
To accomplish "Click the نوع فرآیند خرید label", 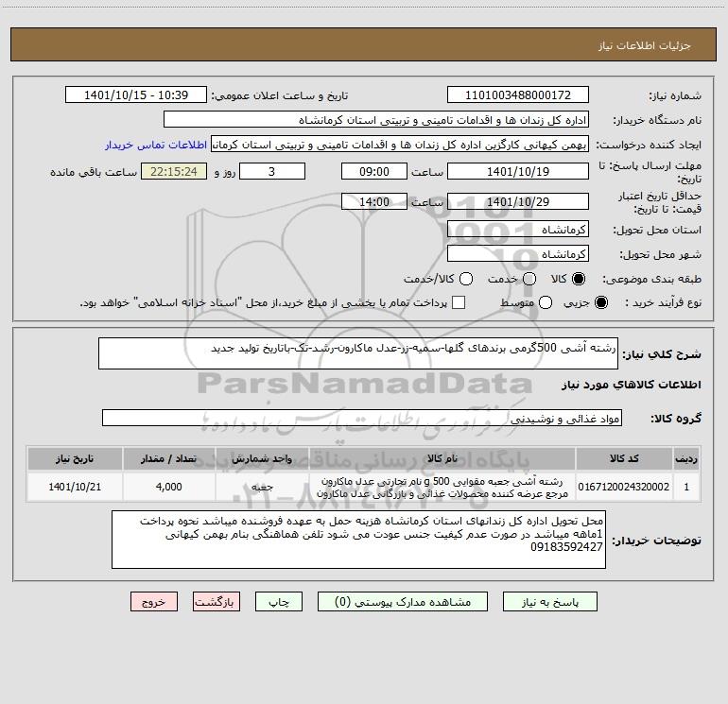I will coord(663,303).
